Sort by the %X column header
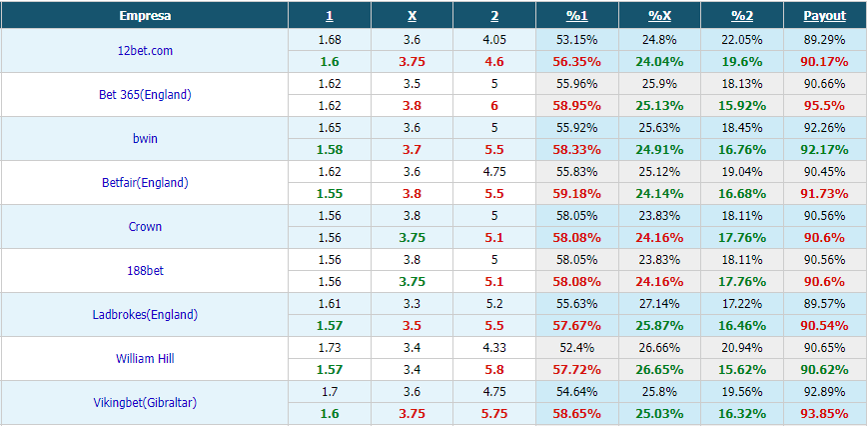Viewport: 868px width, 426px height. point(660,16)
